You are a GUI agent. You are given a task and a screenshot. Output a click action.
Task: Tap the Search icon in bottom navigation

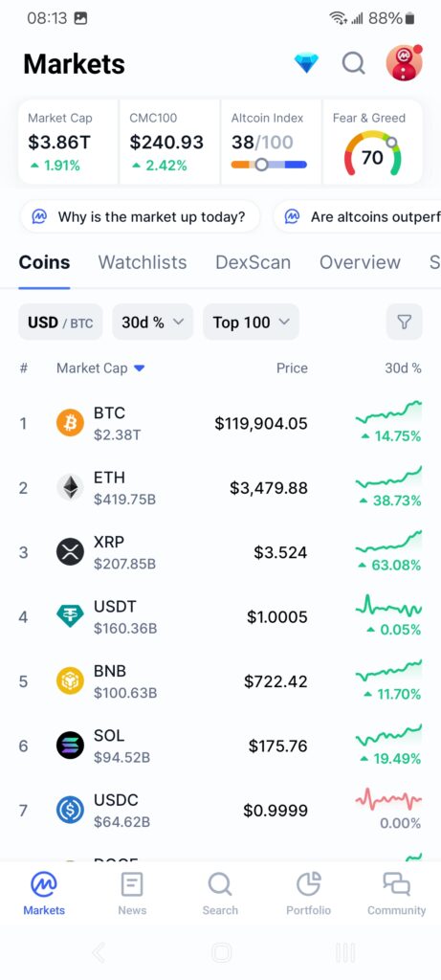pos(220,894)
